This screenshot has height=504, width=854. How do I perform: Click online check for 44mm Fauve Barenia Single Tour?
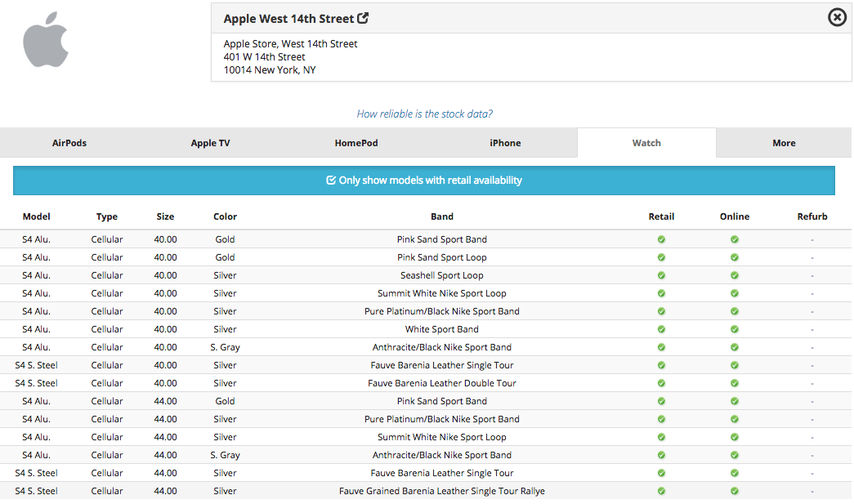pos(734,473)
